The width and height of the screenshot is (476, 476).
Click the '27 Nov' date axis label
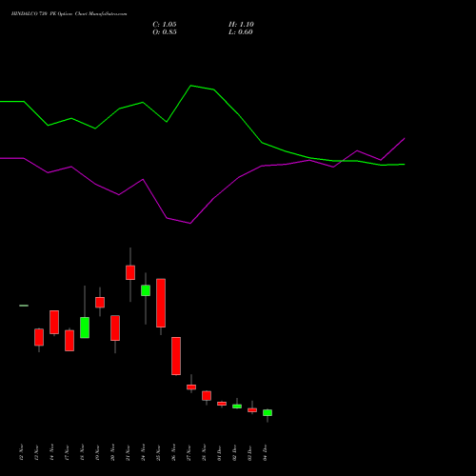pyautogui.click(x=188, y=452)
